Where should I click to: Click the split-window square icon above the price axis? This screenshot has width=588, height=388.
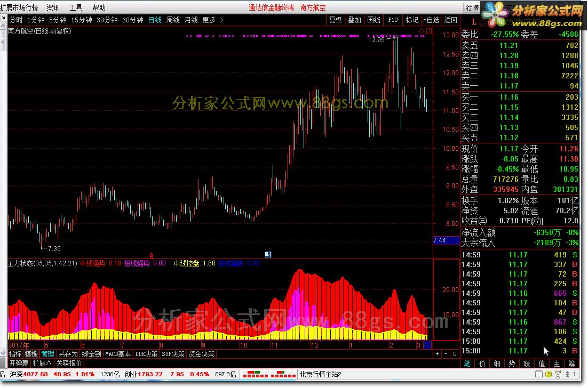click(429, 31)
